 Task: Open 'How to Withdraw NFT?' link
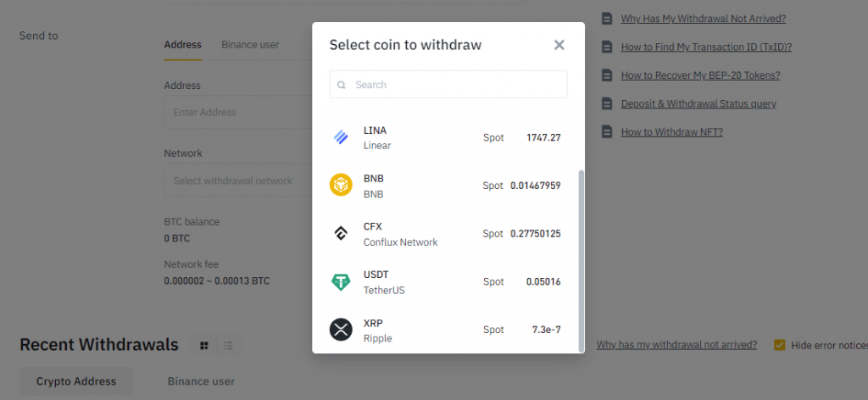pos(671,132)
